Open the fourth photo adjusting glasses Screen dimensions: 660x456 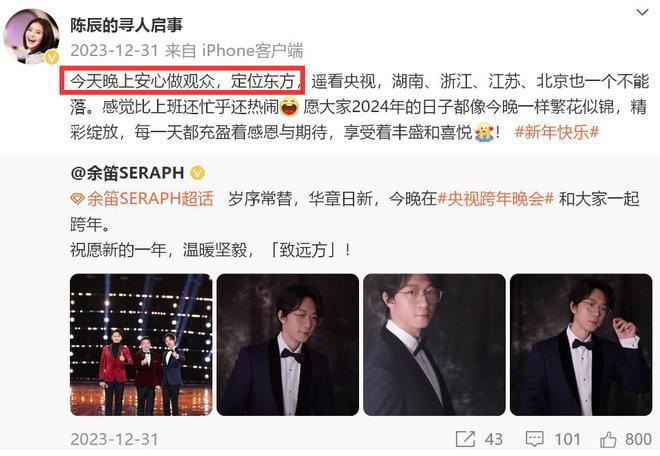point(581,345)
